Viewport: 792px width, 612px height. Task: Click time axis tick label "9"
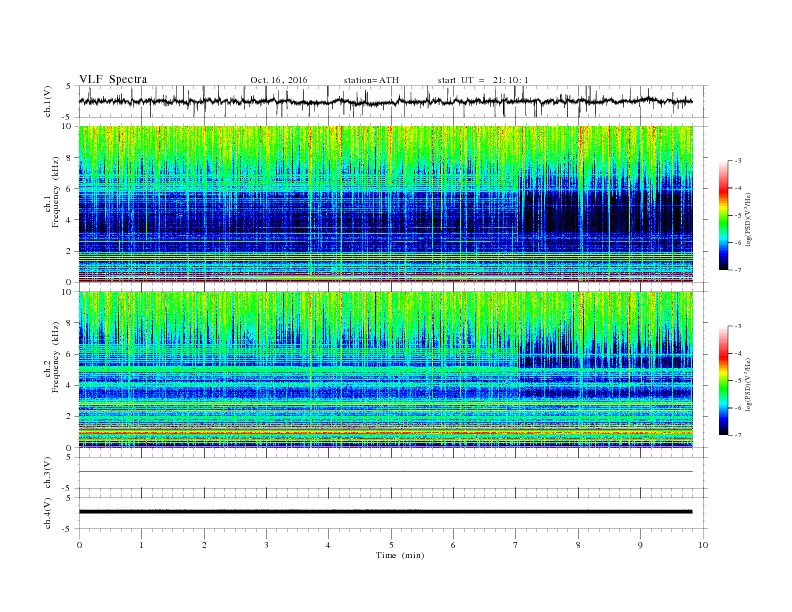(640, 545)
